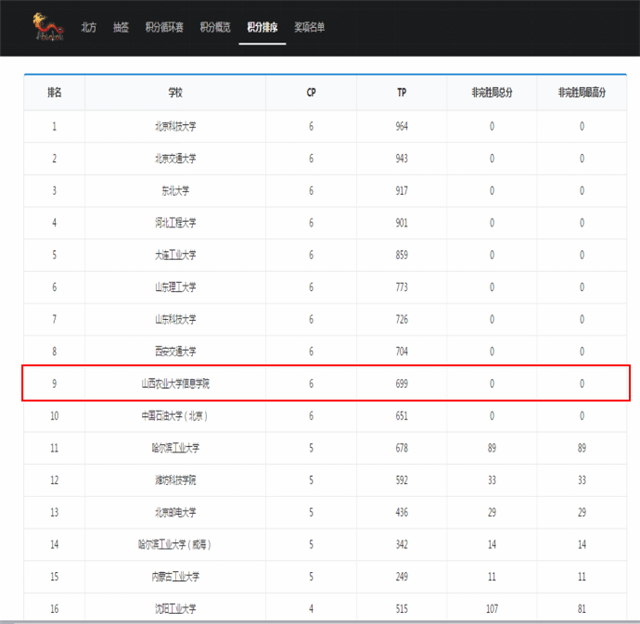Click the 学校 column header
Viewport: 640px width, 624px height.
[x=175, y=93]
